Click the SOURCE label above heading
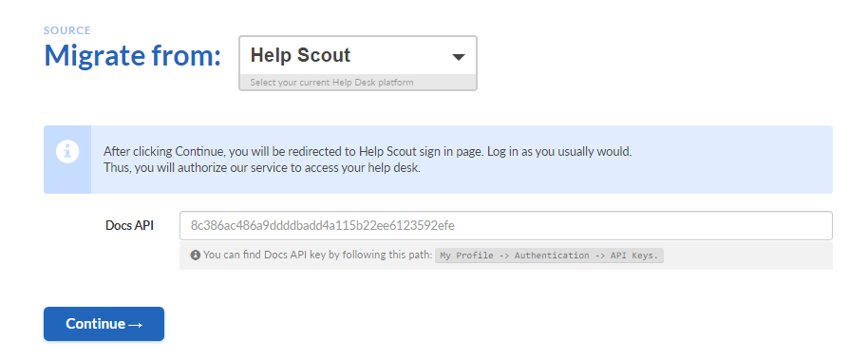Image resolution: width=868 pixels, height=360 pixels. [x=67, y=30]
